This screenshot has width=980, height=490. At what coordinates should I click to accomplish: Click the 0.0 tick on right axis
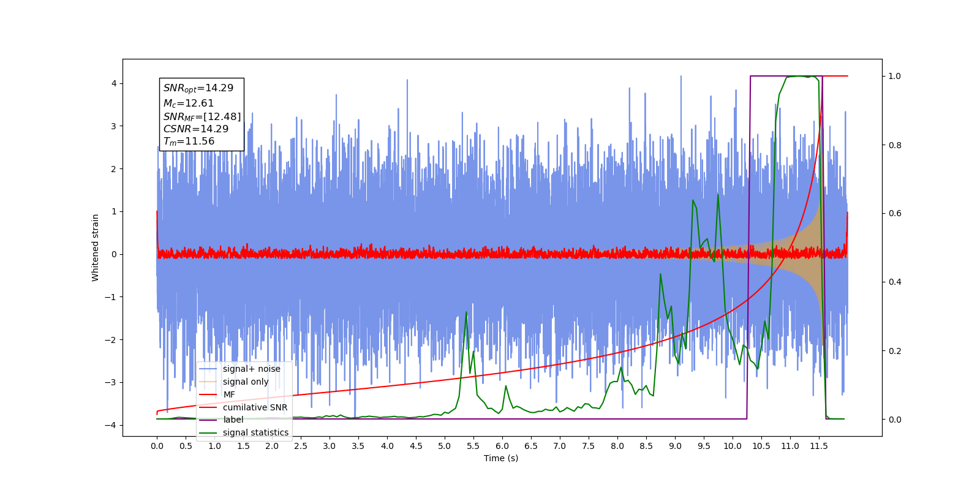[895, 420]
